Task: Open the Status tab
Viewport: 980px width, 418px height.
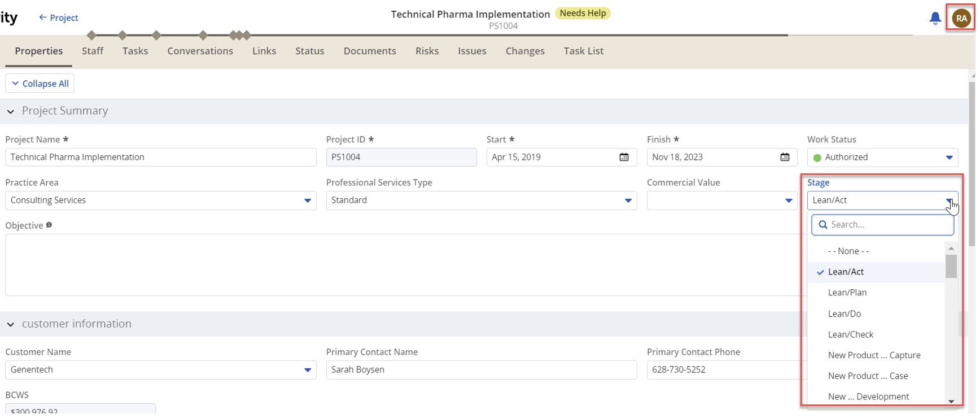Action: [x=310, y=51]
